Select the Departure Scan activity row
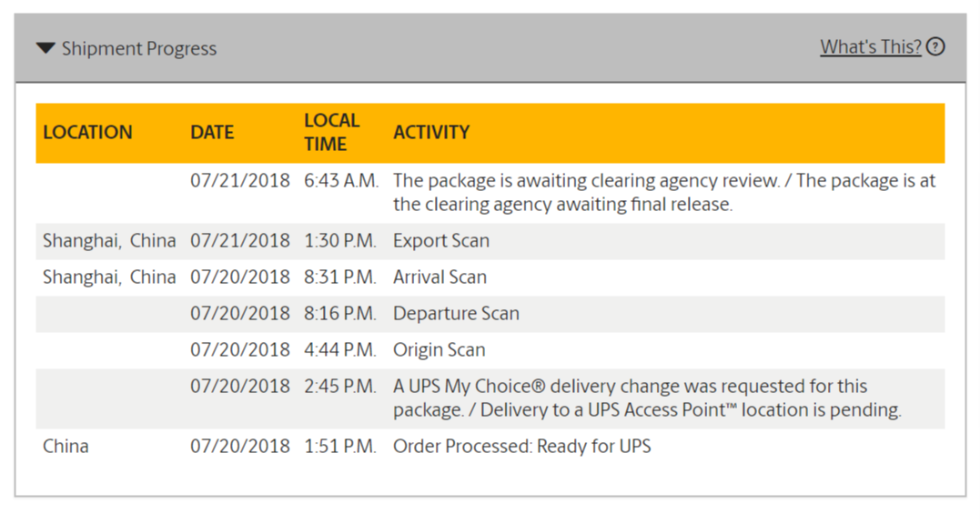Screen dimensions: 980x524 [x=490, y=314]
